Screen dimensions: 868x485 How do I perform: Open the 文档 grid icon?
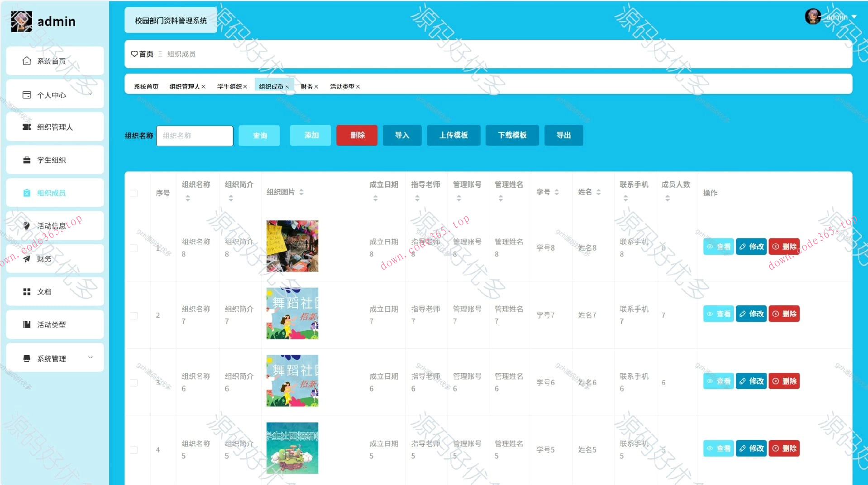(x=27, y=291)
